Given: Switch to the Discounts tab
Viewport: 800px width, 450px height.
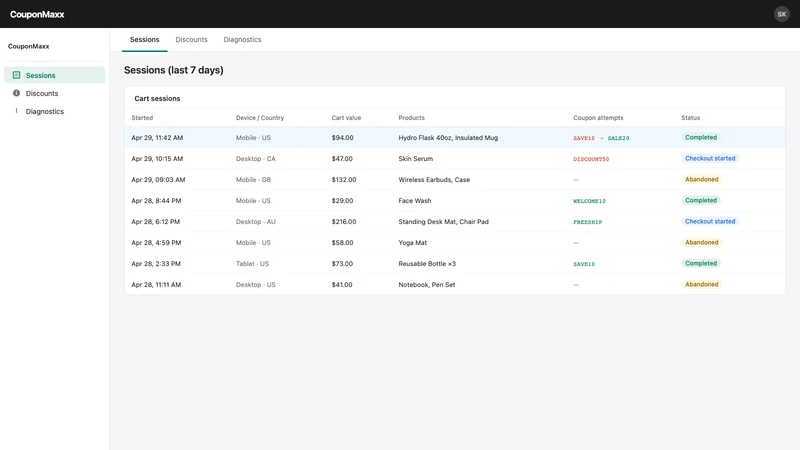Looking at the screenshot, I should (x=191, y=39).
